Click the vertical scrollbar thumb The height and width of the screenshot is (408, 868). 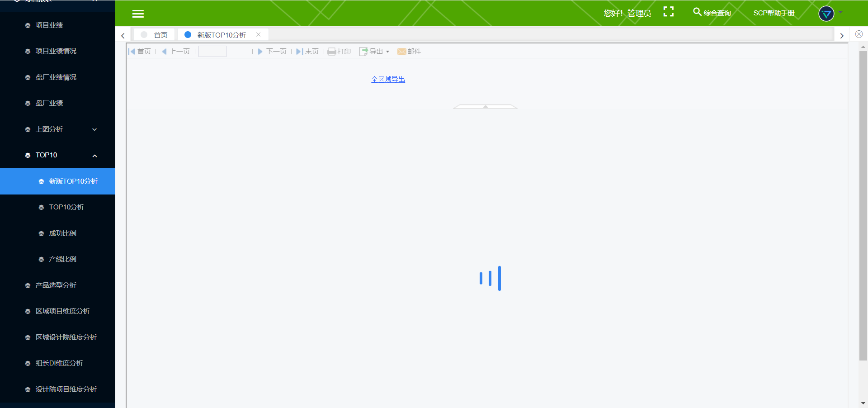[x=863, y=206]
